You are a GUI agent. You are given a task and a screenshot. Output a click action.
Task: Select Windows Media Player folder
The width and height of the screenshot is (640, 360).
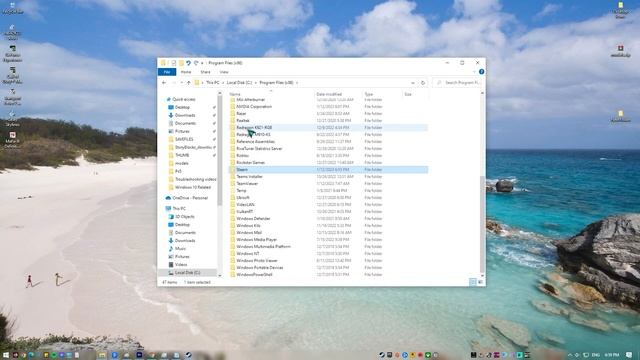tap(256, 240)
